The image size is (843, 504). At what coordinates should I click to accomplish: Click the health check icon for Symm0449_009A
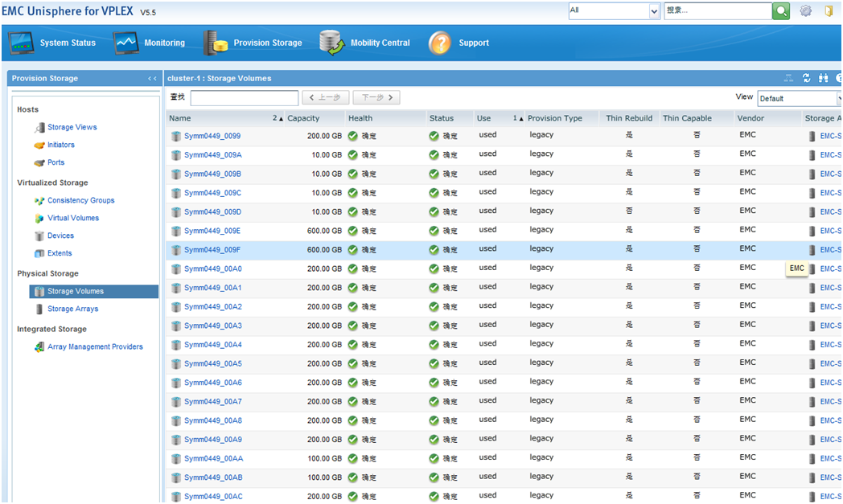[352, 155]
